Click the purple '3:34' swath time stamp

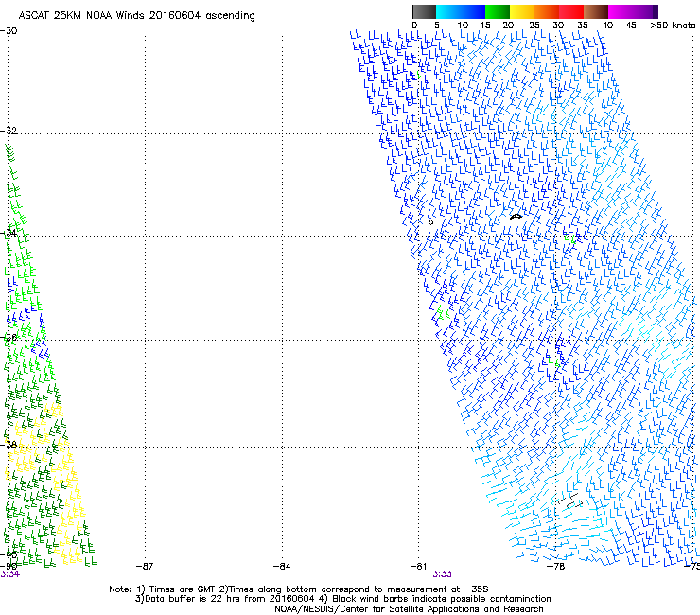point(9,574)
